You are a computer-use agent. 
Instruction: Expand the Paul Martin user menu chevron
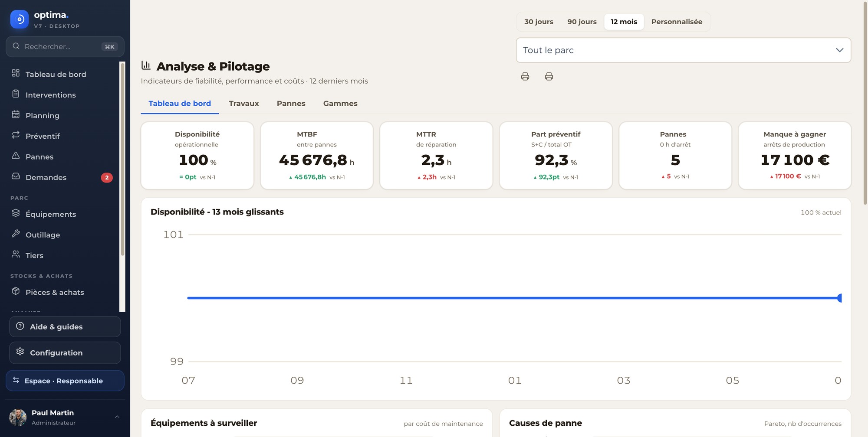tap(117, 417)
